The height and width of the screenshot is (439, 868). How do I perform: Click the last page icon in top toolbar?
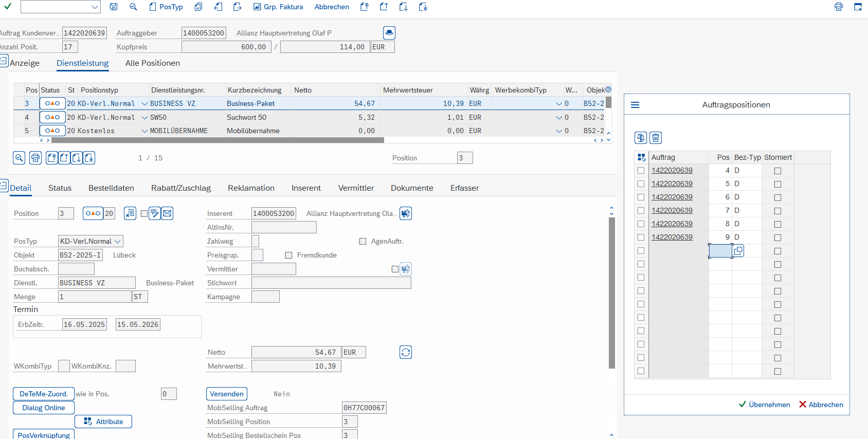point(423,7)
